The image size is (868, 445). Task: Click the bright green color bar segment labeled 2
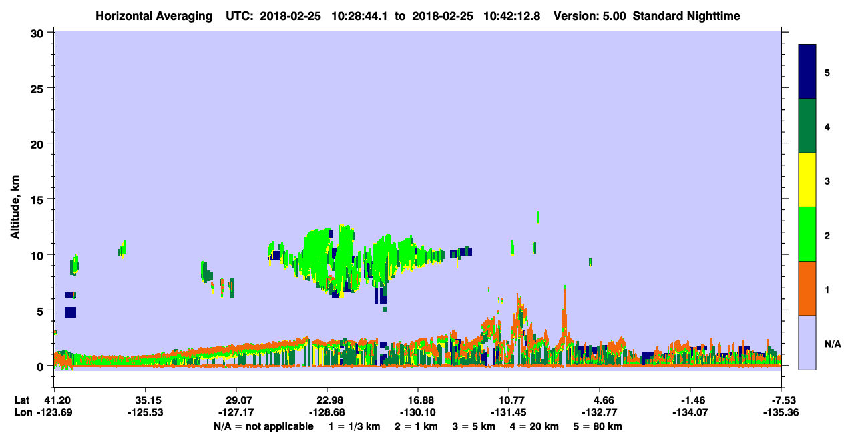coord(807,234)
